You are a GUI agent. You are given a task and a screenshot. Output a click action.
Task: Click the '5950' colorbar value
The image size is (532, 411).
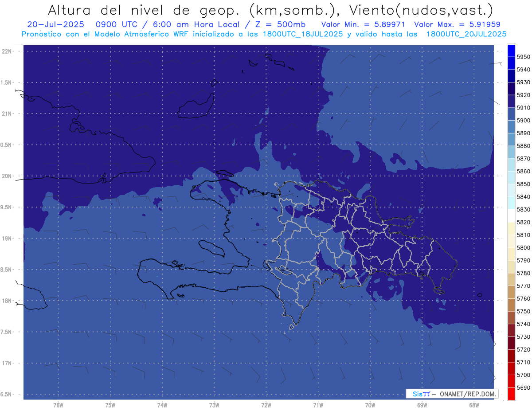click(524, 57)
